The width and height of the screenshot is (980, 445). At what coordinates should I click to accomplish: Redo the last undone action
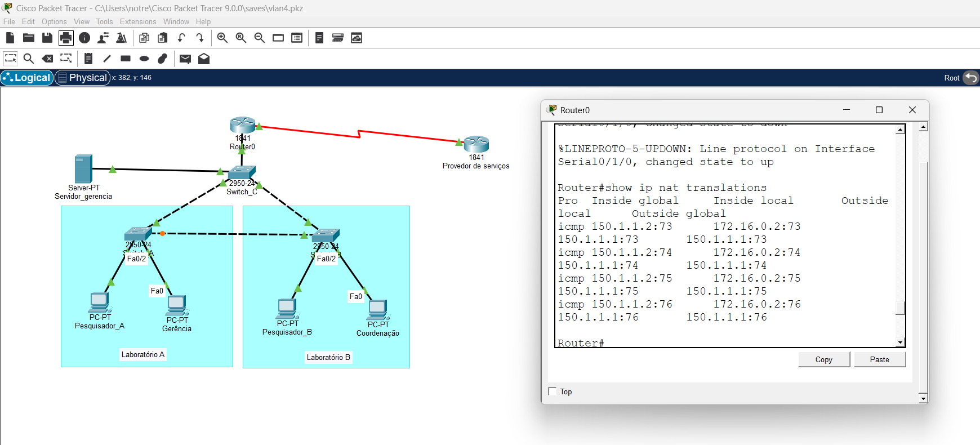tap(200, 38)
